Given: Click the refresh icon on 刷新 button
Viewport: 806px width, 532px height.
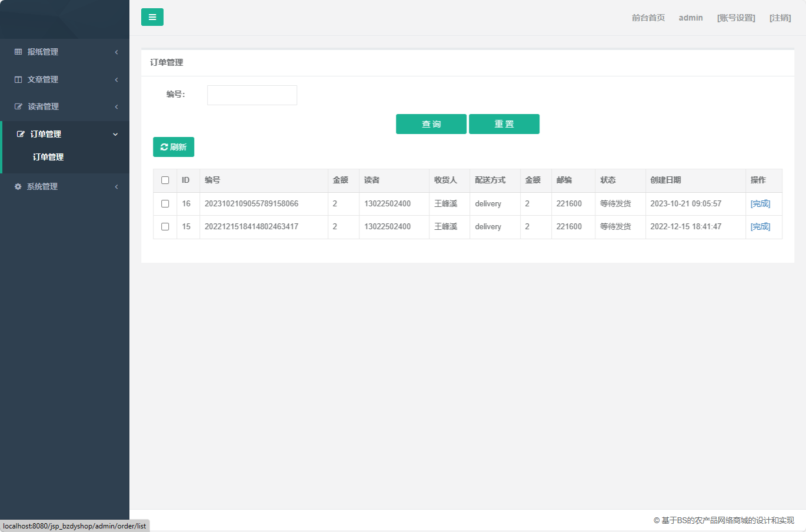Looking at the screenshot, I should [164, 147].
